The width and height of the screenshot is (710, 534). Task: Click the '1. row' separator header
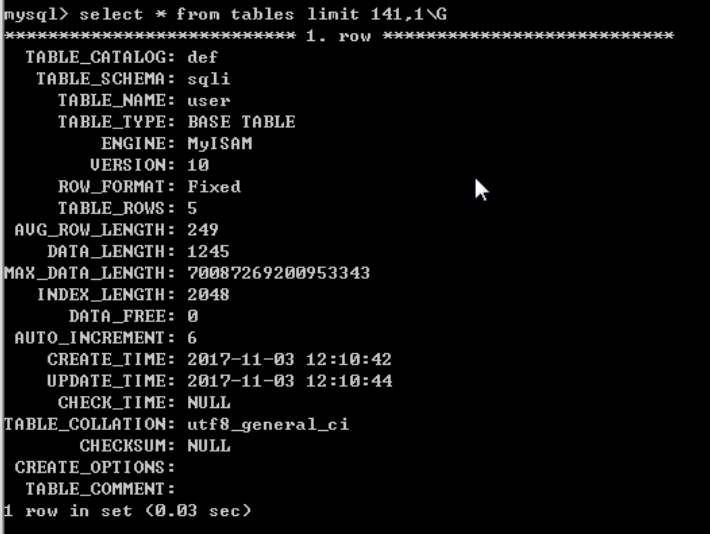point(339,36)
